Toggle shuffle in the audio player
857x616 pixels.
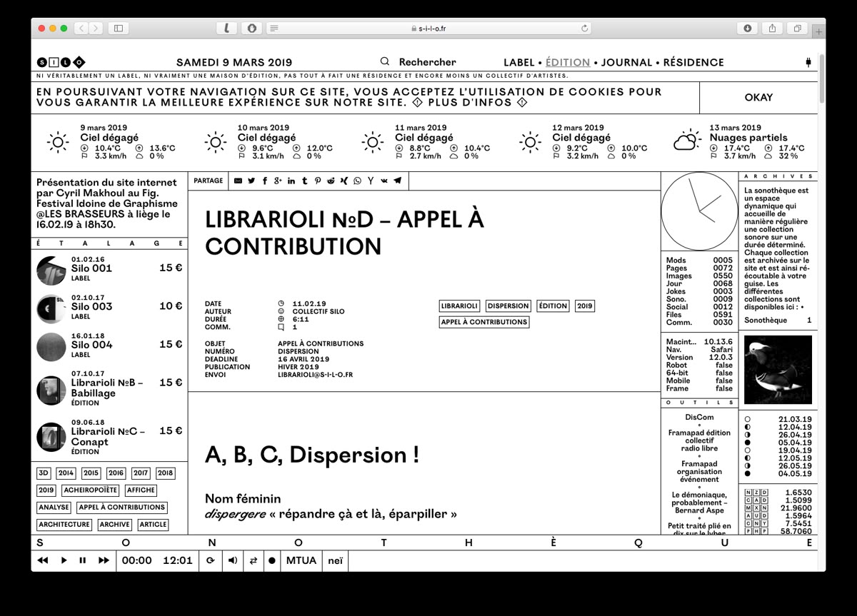tap(252, 561)
